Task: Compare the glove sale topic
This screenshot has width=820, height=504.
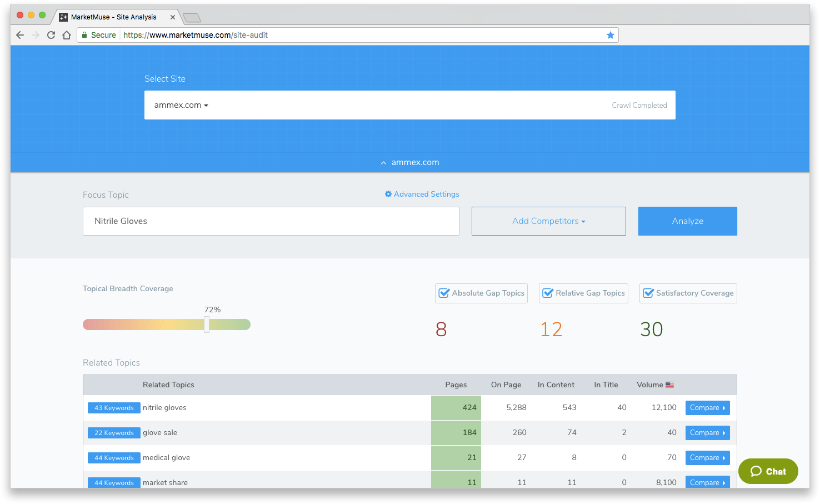Action: tap(708, 433)
